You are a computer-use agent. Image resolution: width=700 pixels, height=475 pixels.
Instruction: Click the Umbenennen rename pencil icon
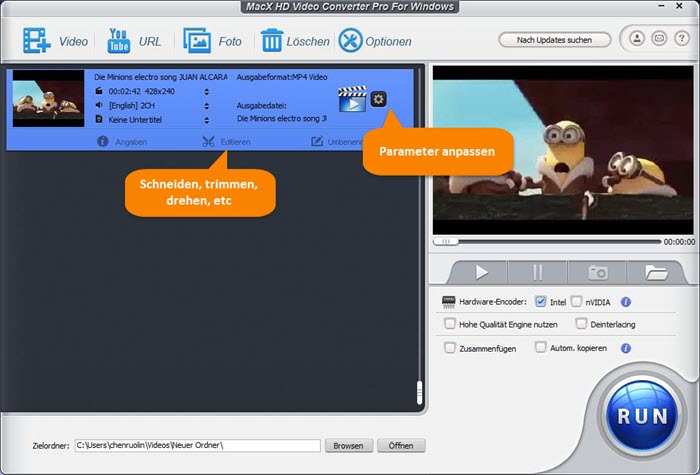317,142
